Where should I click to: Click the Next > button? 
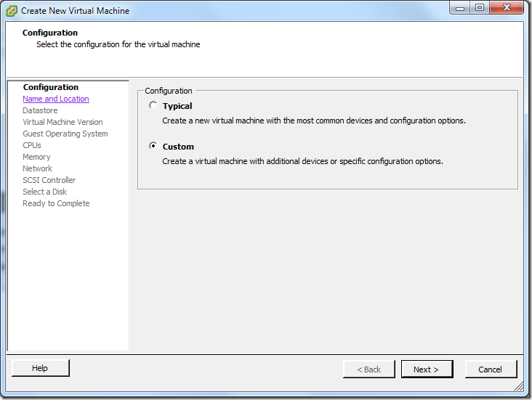click(x=427, y=370)
